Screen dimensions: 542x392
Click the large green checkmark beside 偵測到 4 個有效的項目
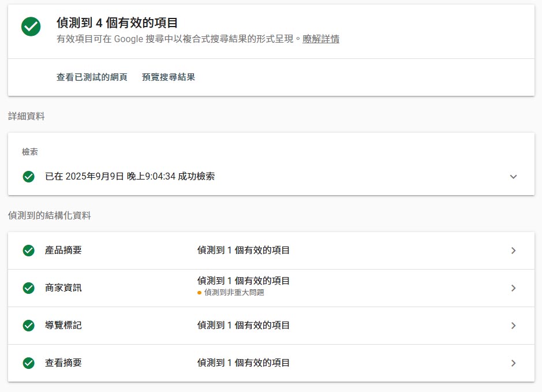pos(31,27)
